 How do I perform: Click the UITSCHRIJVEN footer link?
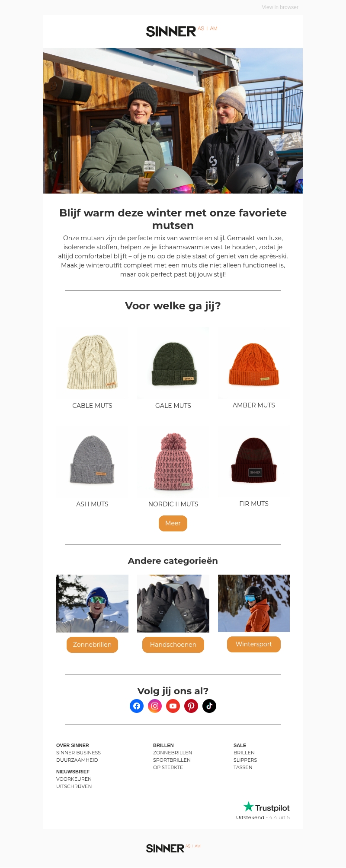[x=74, y=786]
